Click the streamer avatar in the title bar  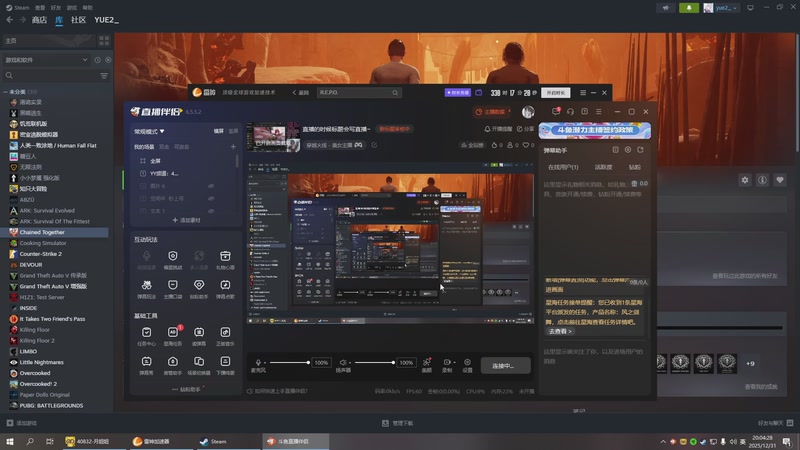pyautogui.click(x=528, y=112)
